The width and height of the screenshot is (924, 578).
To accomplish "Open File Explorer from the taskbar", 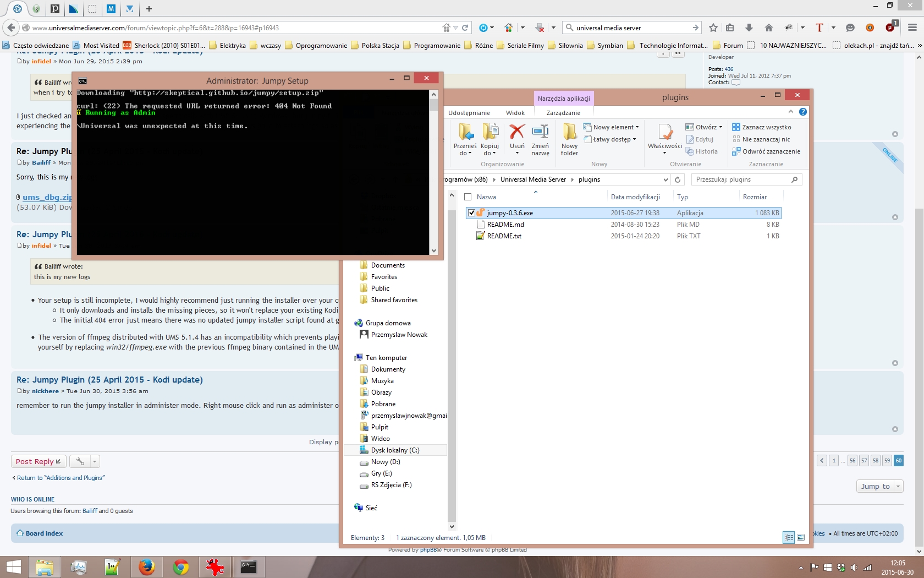I will [x=45, y=567].
